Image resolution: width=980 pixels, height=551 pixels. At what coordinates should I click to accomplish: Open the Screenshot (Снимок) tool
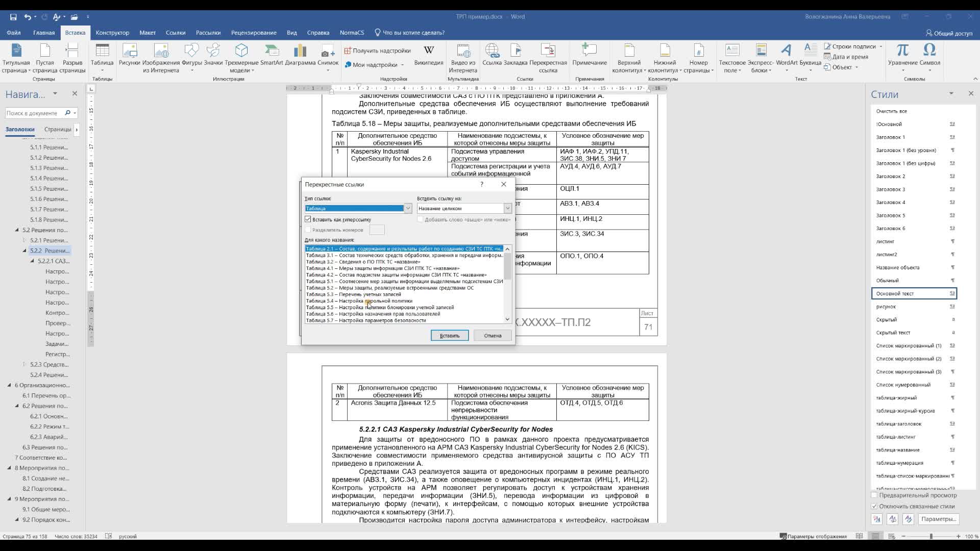coord(328,56)
